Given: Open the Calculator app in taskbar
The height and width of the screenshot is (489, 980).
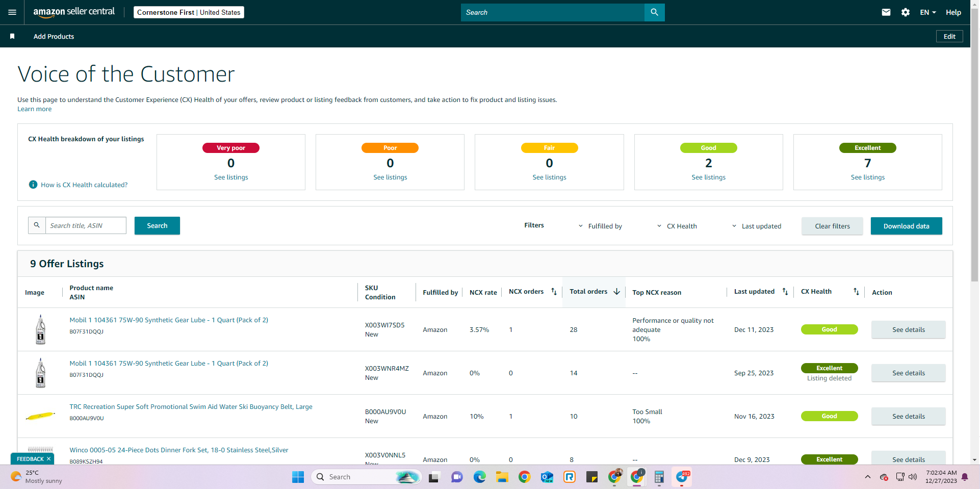Looking at the screenshot, I should [659, 477].
